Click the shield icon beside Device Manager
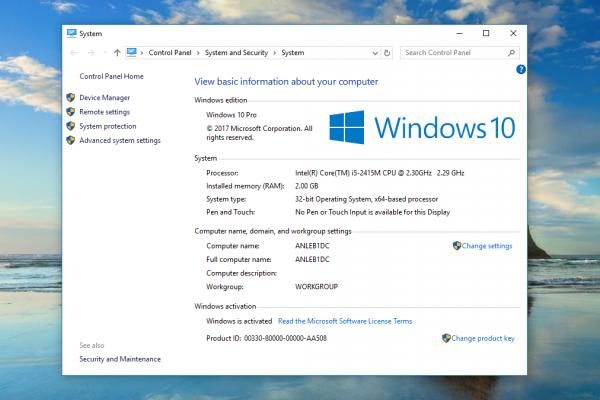This screenshot has width=600, height=400. pos(70,98)
